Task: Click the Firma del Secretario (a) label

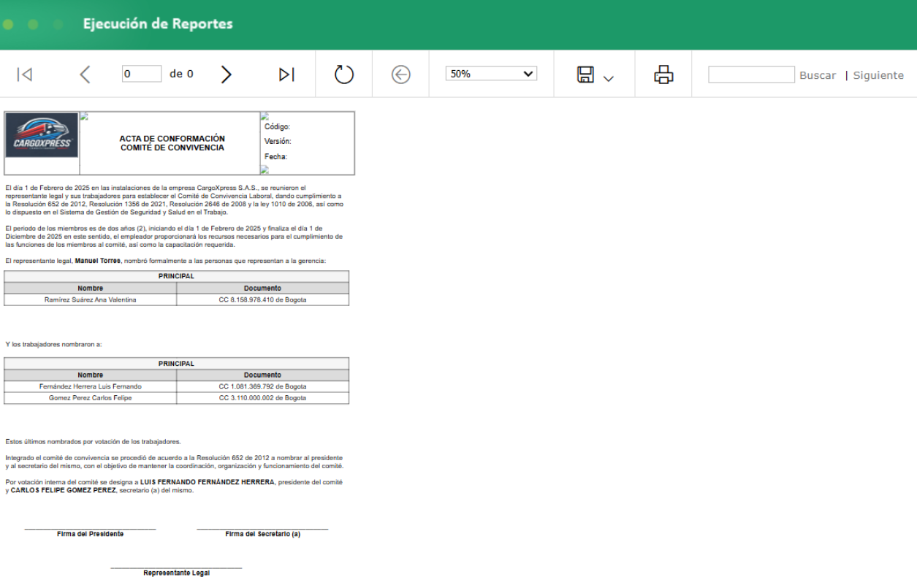Action: point(262,534)
